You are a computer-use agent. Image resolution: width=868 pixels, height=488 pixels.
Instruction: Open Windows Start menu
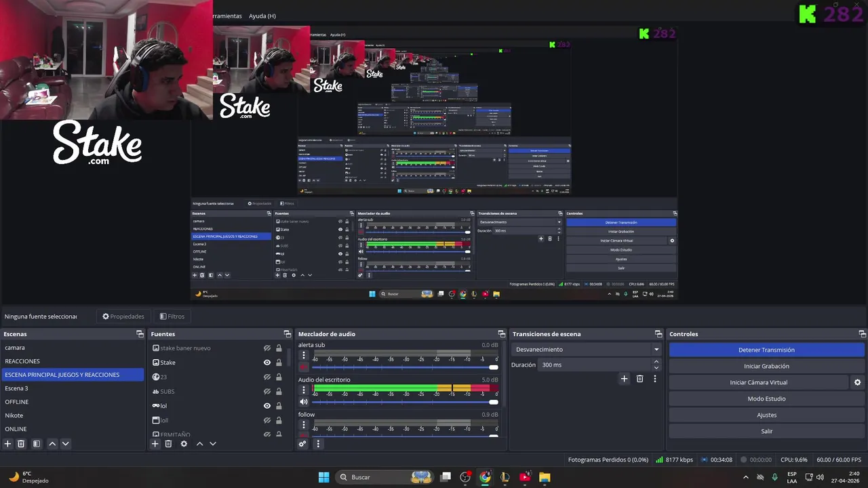coord(323,477)
